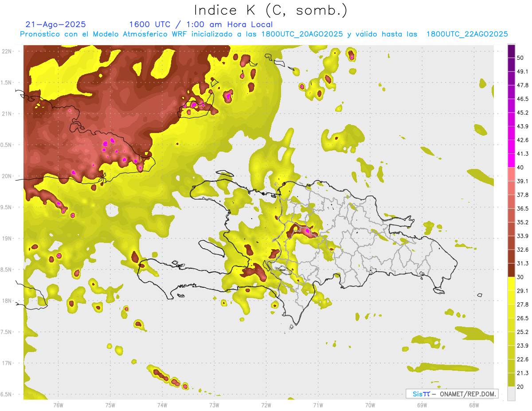Pick the dark brown swatch between 30 and 31.3
The image size is (532, 411).
(x=511, y=270)
